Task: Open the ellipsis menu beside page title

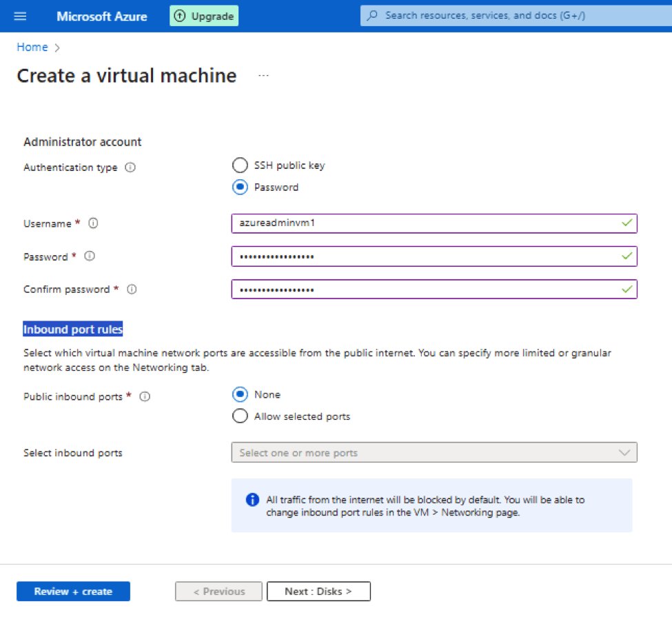Action: point(263,76)
